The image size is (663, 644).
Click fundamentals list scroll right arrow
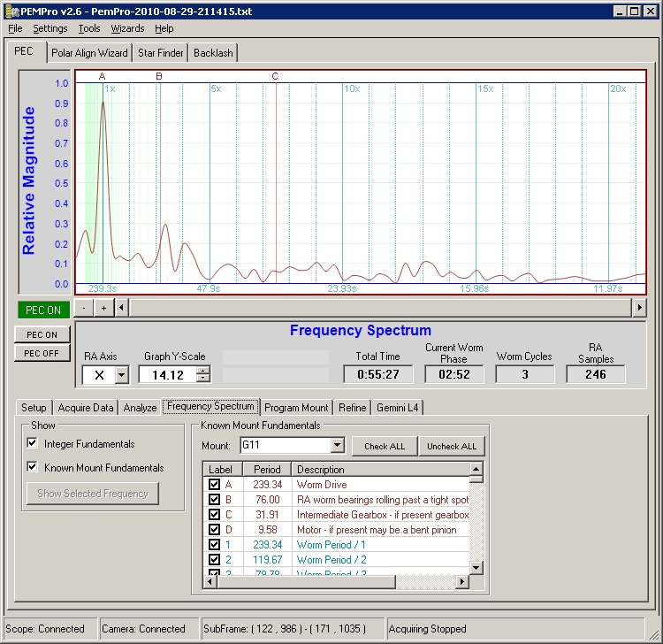click(462, 582)
